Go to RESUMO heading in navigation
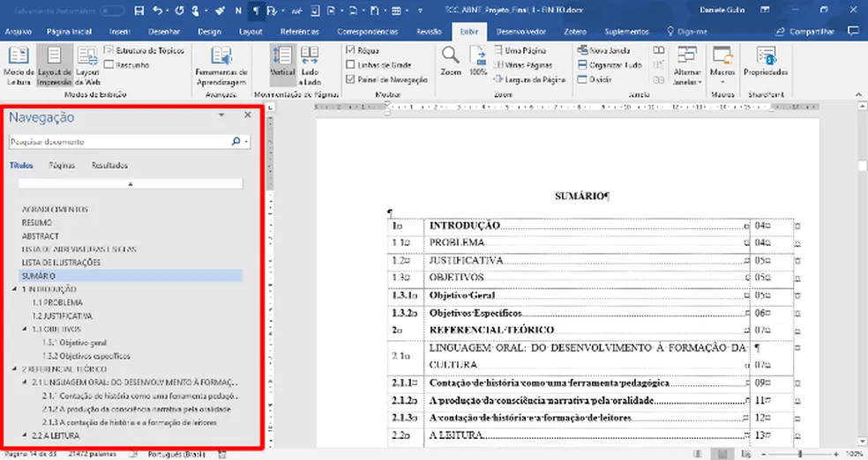The image size is (868, 460). pyautogui.click(x=37, y=223)
